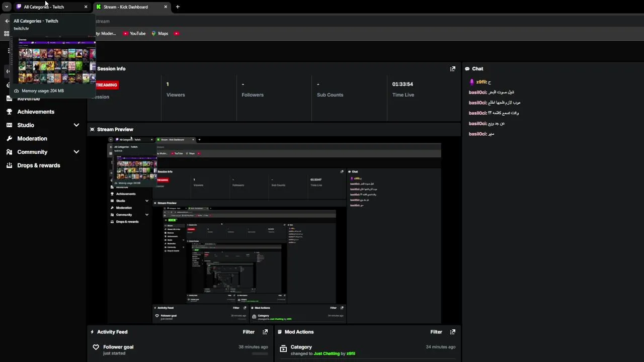Click the 34 minutes ago timestamp

point(441,347)
